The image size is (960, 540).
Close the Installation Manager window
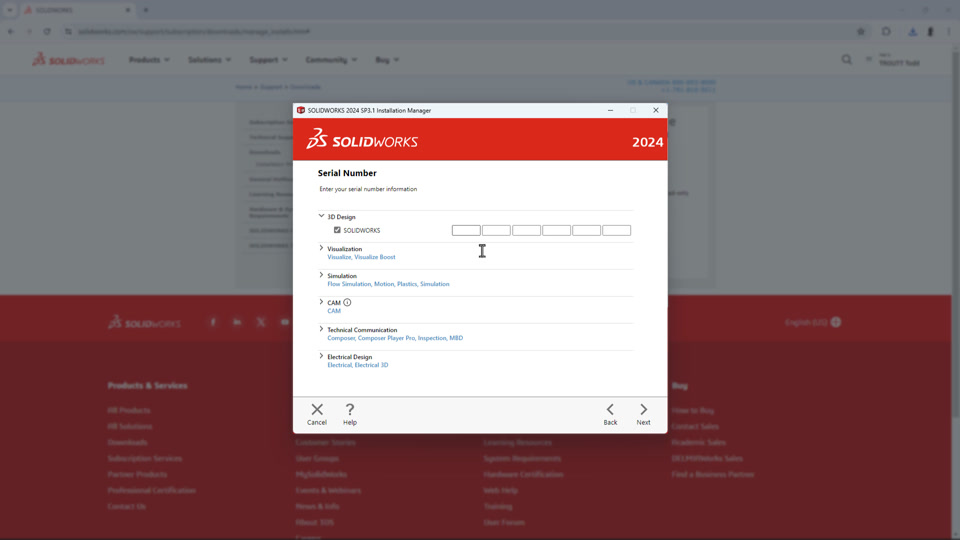pyautogui.click(x=656, y=110)
